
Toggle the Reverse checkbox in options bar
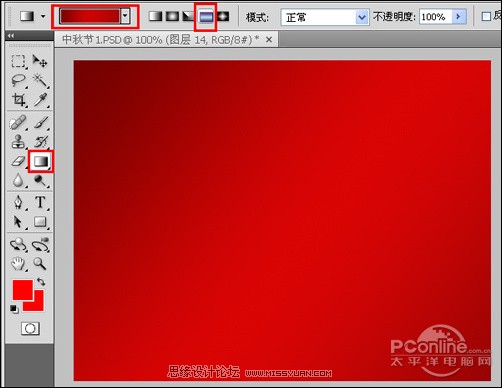(x=486, y=16)
